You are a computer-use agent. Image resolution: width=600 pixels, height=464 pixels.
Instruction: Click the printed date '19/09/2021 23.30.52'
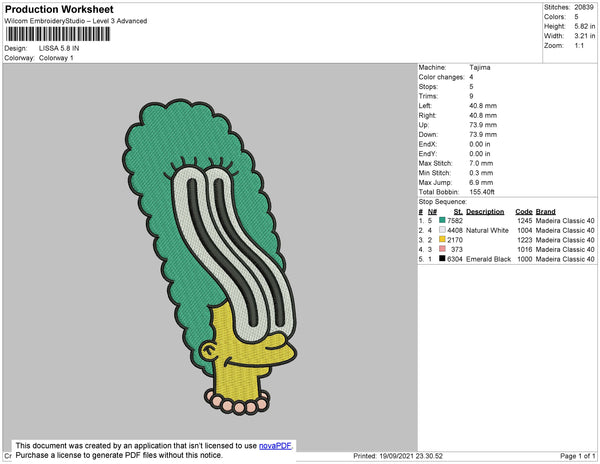(x=411, y=456)
